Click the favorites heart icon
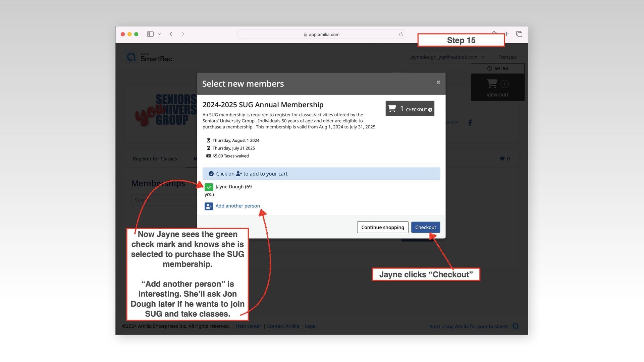The image size is (644, 362). [x=502, y=159]
